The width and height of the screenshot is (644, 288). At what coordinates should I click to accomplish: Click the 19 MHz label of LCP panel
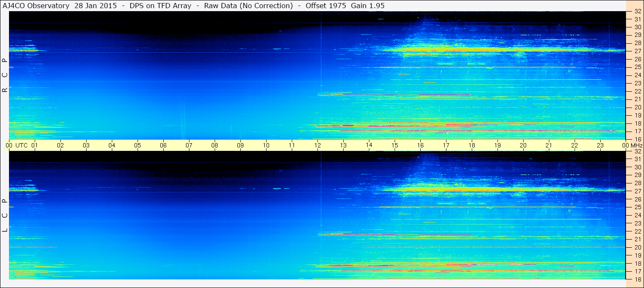638,255
